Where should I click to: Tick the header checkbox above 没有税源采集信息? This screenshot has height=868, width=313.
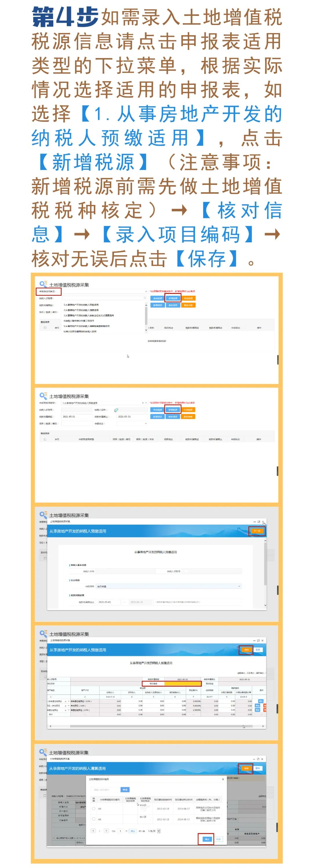45,328
